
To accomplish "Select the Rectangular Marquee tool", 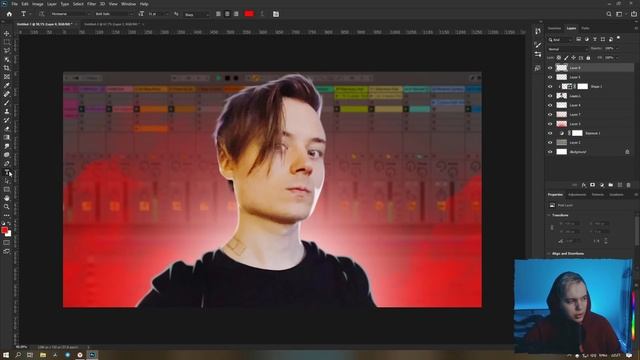I will 7,42.
